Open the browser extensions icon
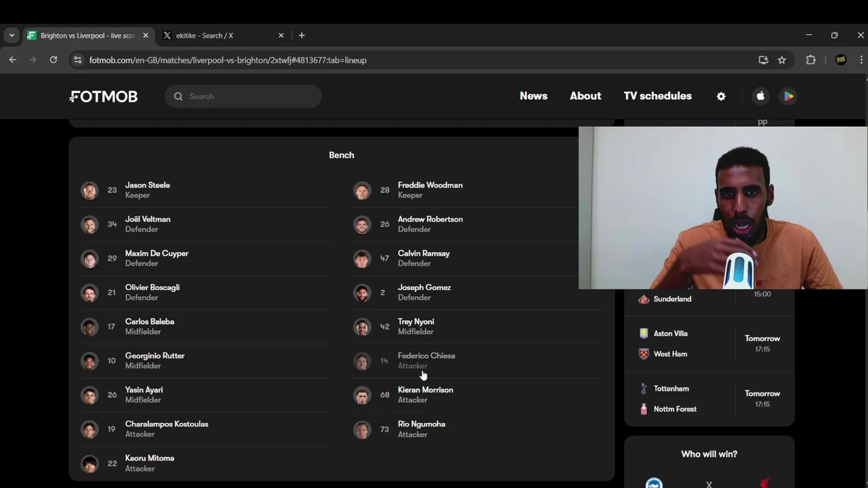 click(810, 60)
